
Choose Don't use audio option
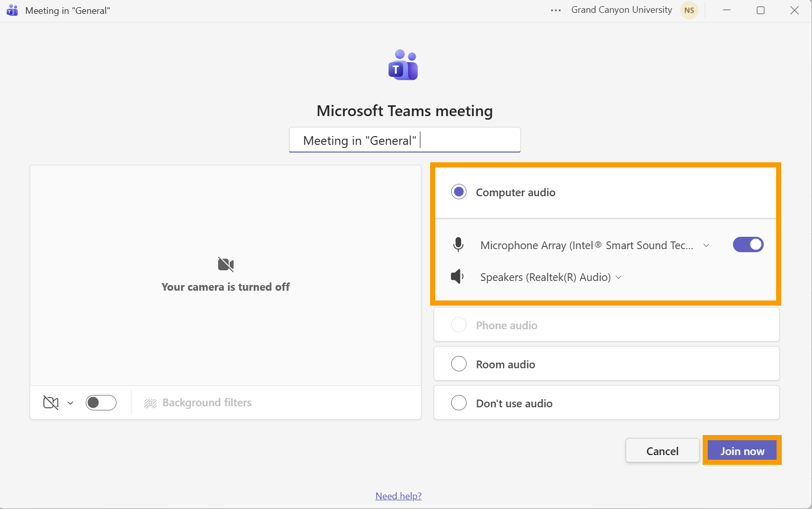[459, 403]
